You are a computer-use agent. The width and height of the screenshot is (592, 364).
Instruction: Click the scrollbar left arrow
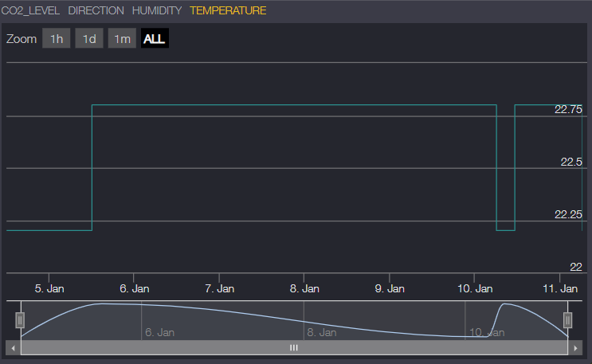click(11, 348)
